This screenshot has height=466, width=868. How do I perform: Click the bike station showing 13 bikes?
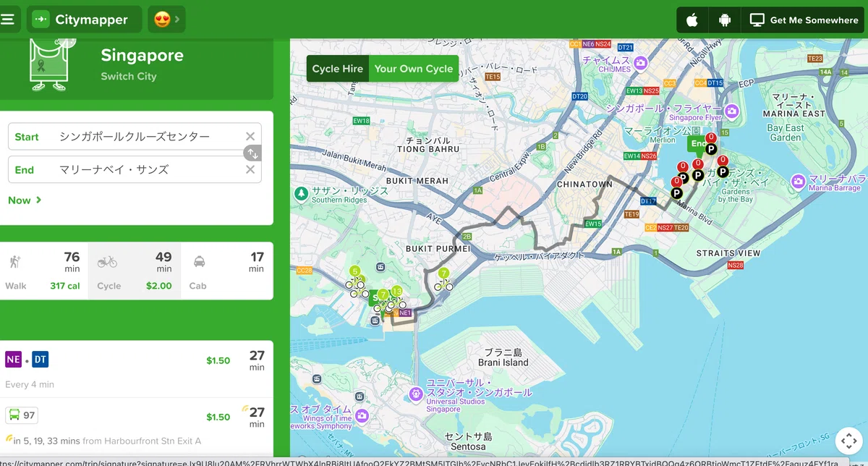click(396, 296)
